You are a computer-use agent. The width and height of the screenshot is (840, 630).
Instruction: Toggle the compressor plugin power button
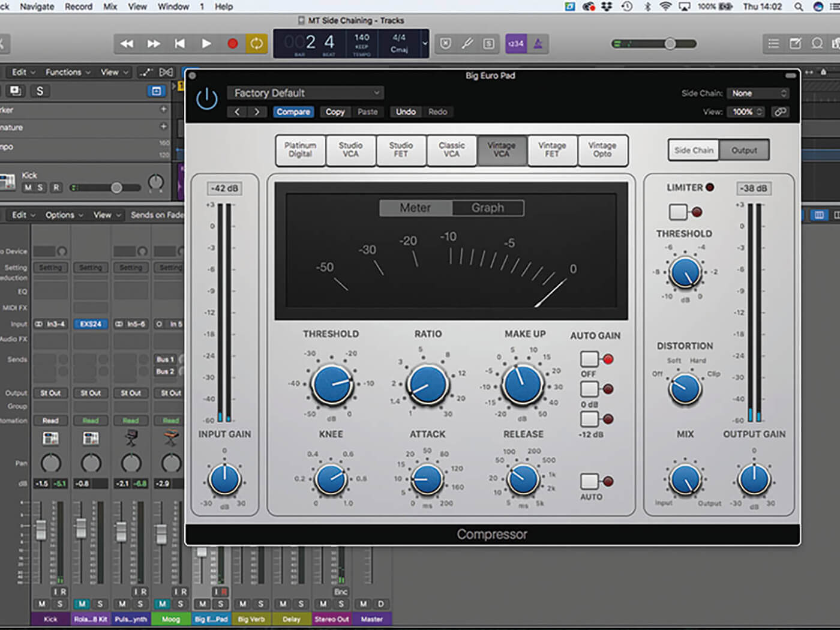point(207,99)
